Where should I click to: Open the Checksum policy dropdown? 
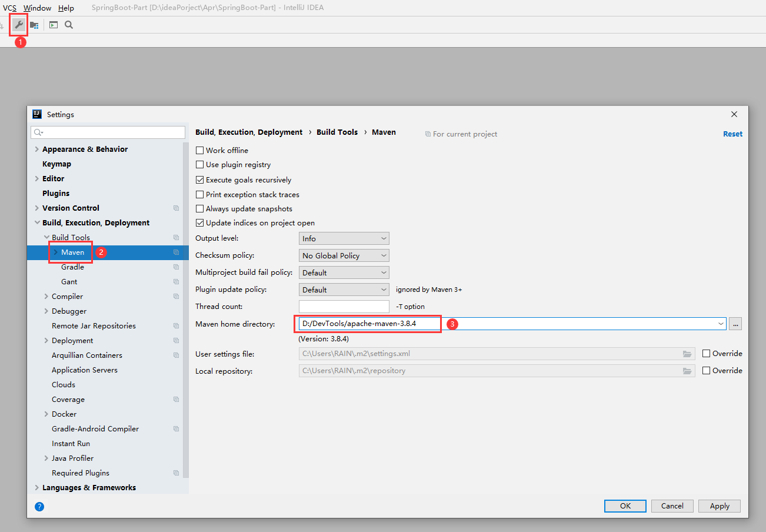coord(344,255)
